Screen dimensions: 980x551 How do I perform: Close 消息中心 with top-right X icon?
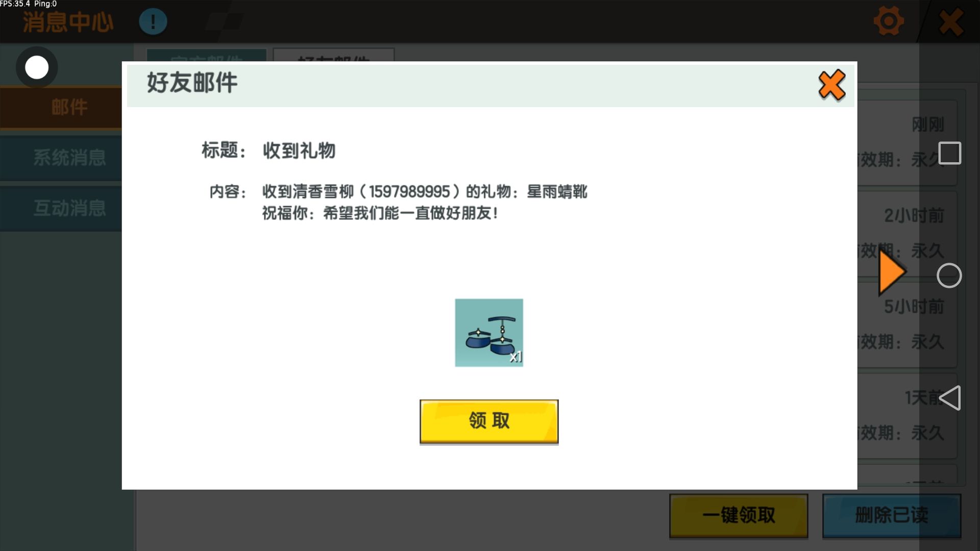point(950,22)
